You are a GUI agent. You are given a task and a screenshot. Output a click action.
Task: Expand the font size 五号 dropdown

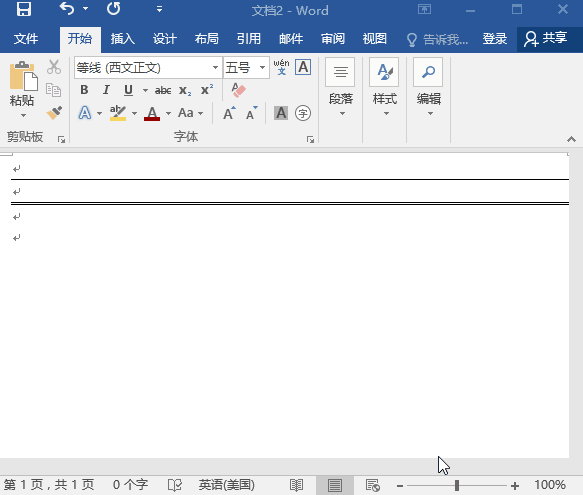tap(262, 68)
